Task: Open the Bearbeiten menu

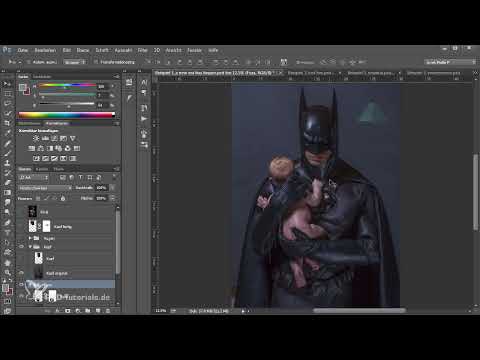Action: [45, 50]
